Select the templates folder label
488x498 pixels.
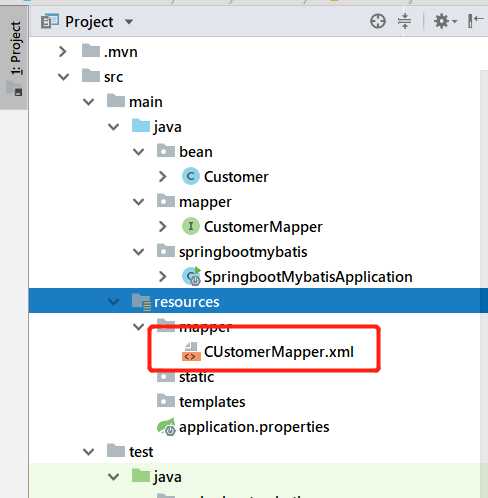pyautogui.click(x=212, y=402)
